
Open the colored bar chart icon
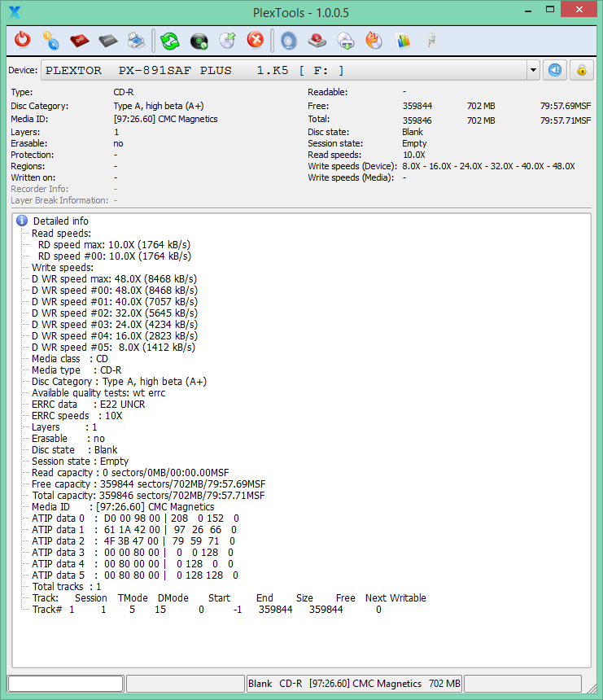pos(403,41)
